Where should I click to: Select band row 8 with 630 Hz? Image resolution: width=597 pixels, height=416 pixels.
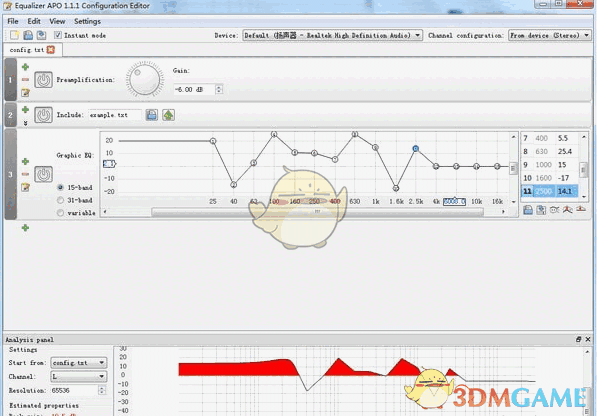549,151
